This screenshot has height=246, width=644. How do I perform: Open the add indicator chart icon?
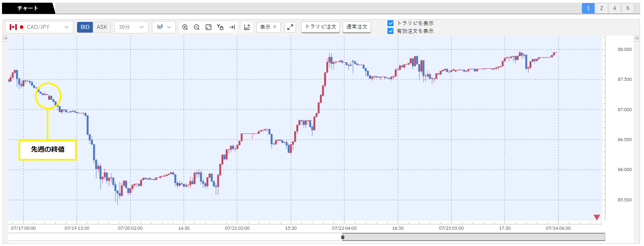[x=247, y=27]
